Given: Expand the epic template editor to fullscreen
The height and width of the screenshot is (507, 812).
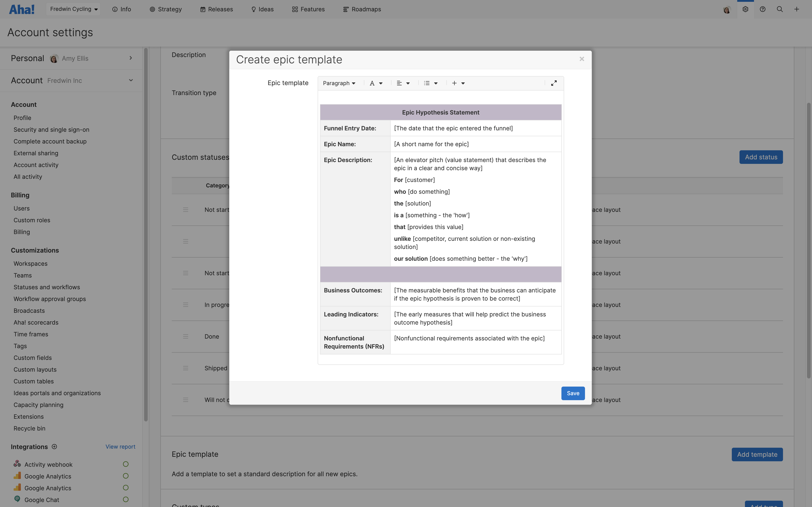Looking at the screenshot, I should tap(554, 83).
